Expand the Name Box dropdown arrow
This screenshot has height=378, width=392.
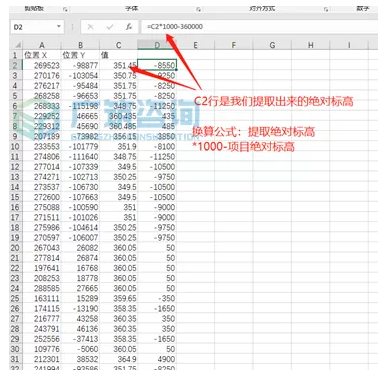point(59,26)
